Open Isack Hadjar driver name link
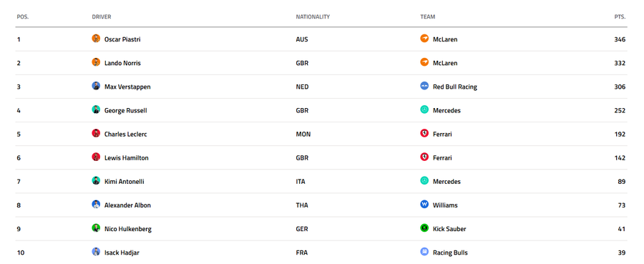Screen dimensions: 644x264 122,253
